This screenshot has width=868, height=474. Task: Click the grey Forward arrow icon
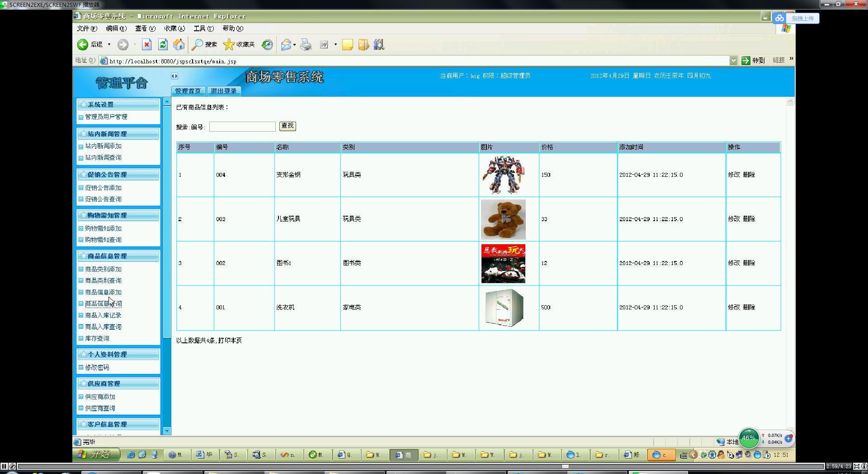tap(123, 44)
